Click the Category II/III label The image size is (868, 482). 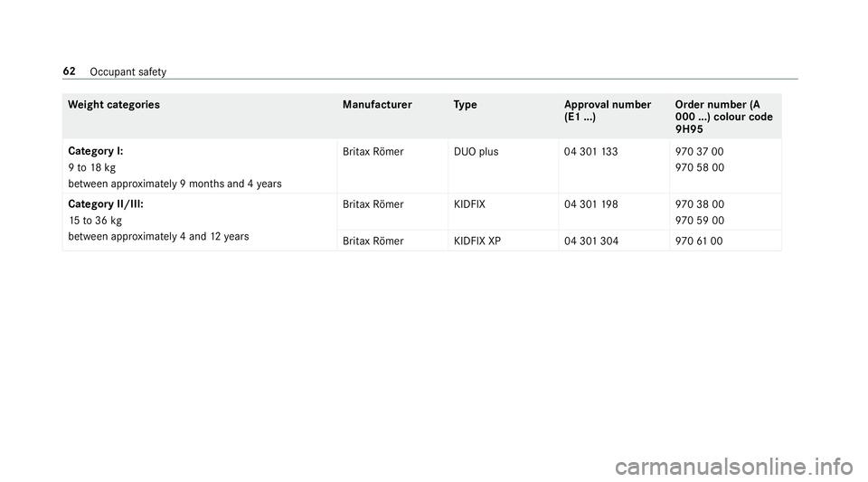[x=106, y=204]
